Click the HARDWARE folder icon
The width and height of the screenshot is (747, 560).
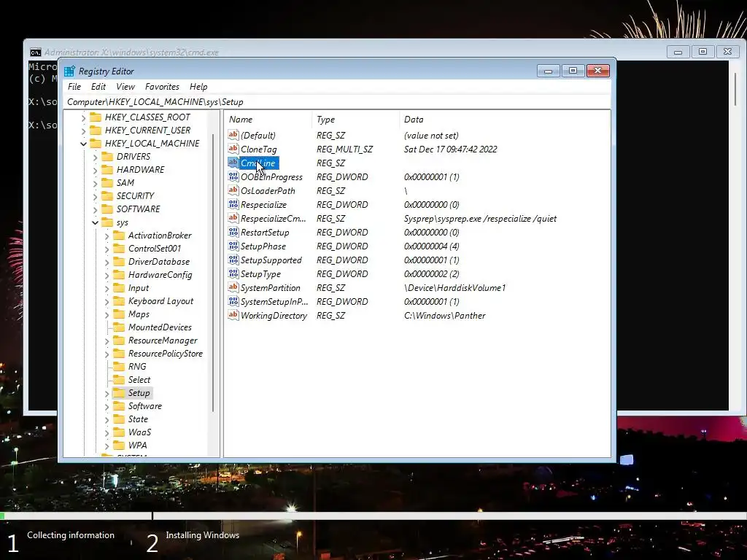point(108,169)
